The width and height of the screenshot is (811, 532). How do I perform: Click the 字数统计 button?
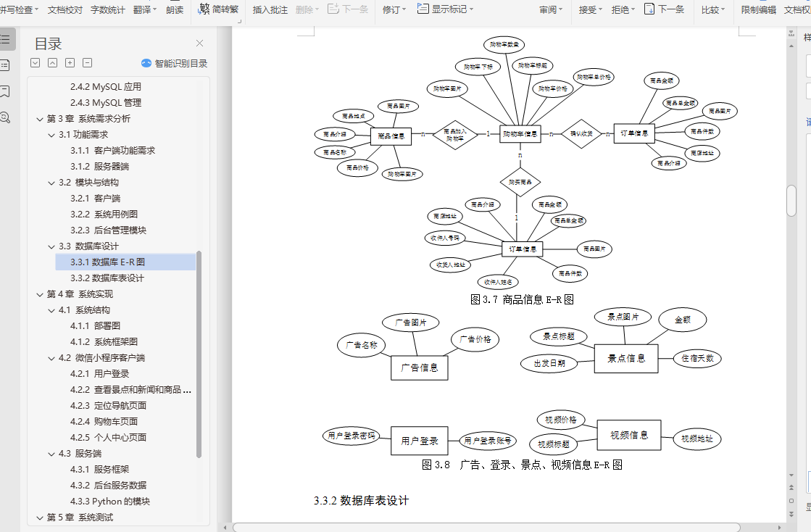(x=107, y=9)
